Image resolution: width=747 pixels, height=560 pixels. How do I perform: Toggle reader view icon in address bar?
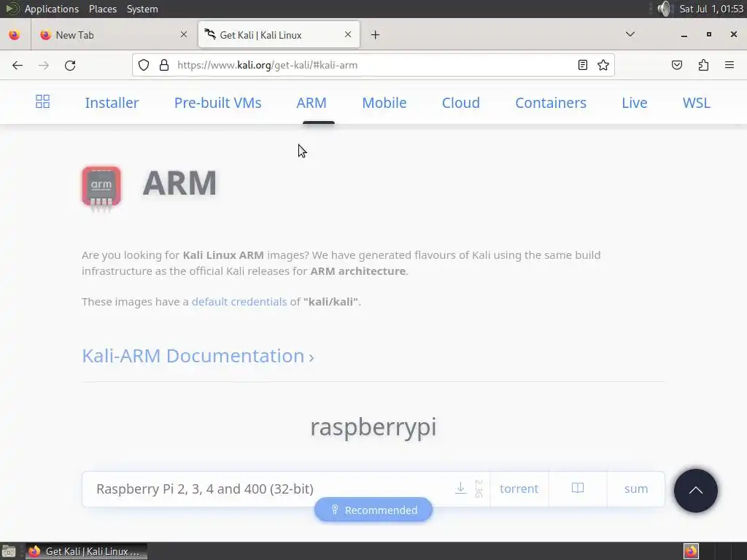582,65
